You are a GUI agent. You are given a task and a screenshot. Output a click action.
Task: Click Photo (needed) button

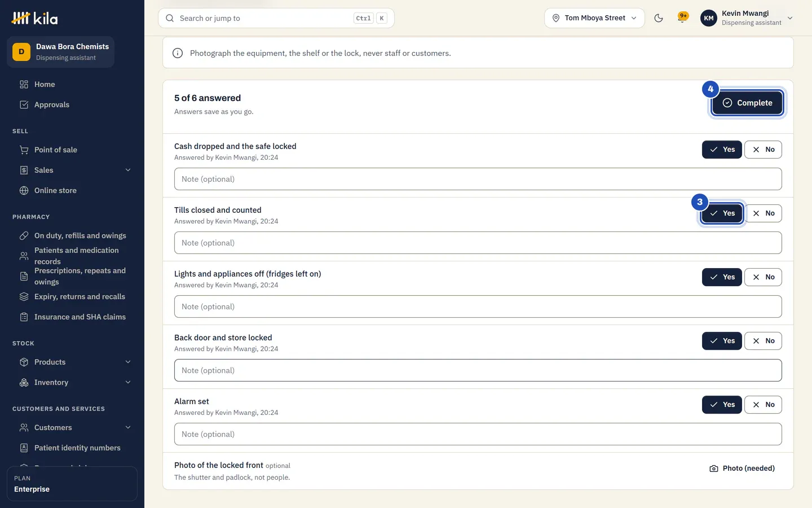pyautogui.click(x=742, y=468)
